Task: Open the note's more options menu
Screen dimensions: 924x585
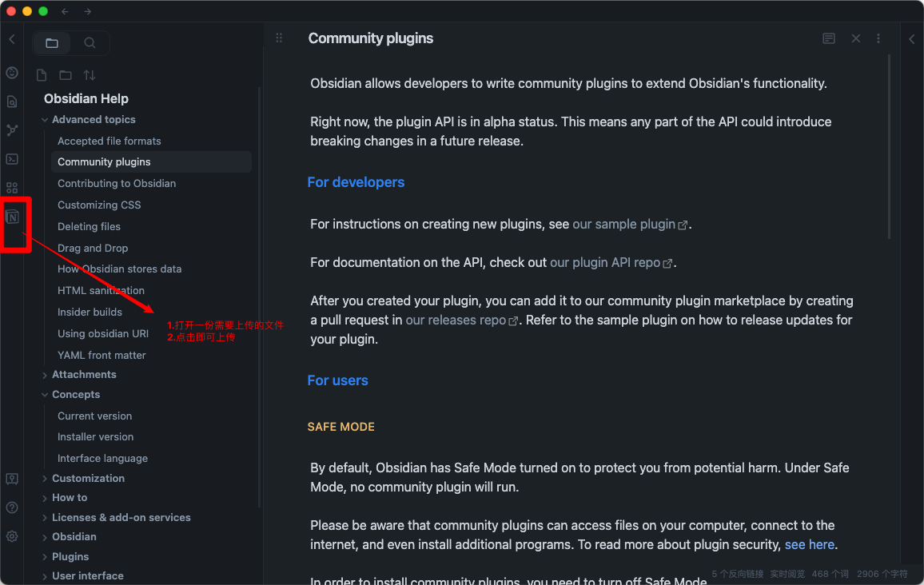Action: (x=878, y=38)
